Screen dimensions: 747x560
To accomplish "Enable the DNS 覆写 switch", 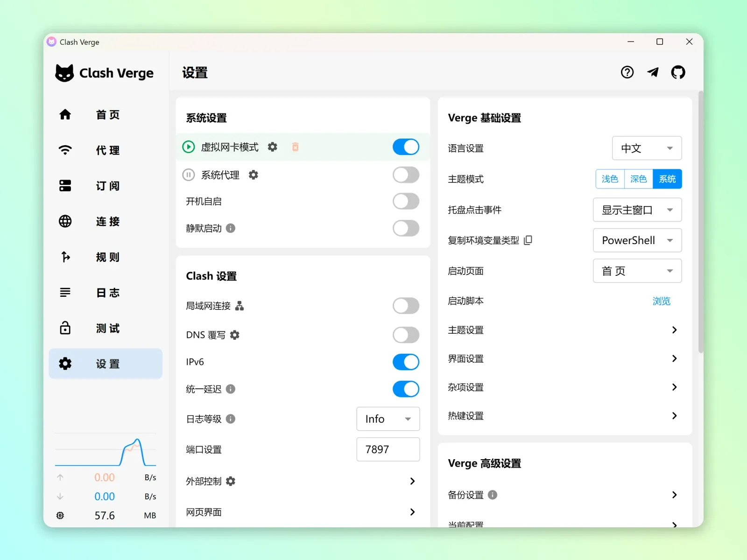I will point(406,335).
